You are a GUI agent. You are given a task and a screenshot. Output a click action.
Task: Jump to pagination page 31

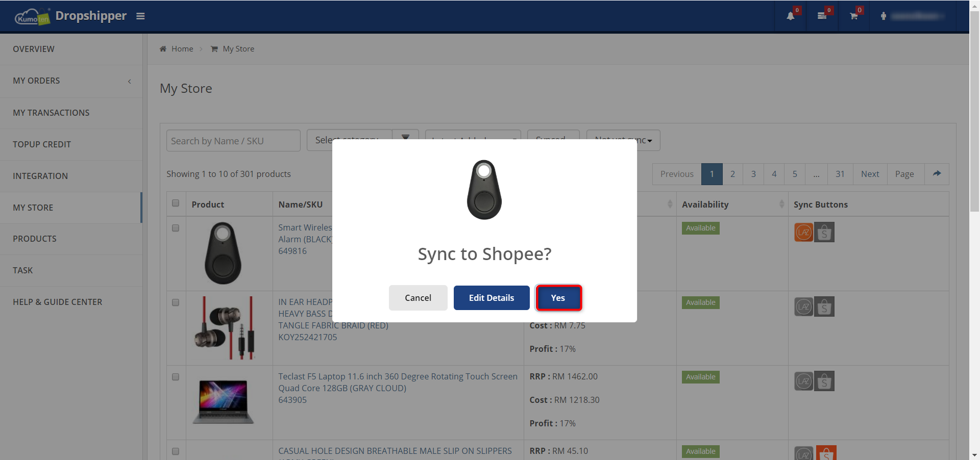[x=840, y=174]
